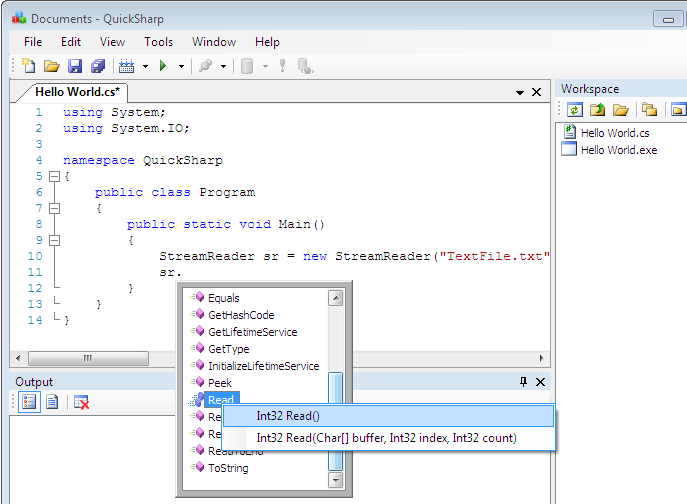Click the Open file folder icon

52,67
